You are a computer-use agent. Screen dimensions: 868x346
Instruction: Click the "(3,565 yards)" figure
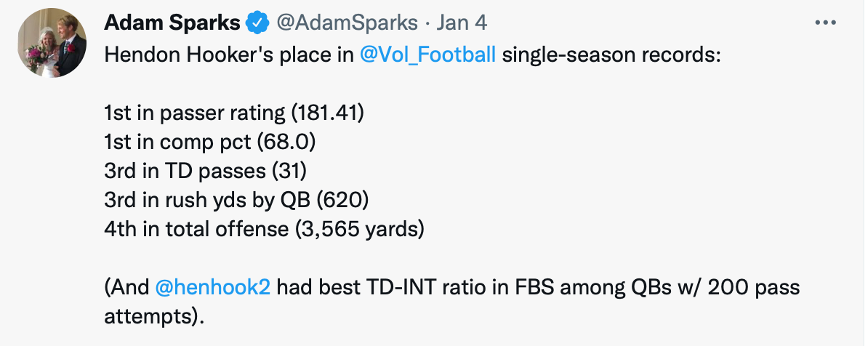coord(359,230)
